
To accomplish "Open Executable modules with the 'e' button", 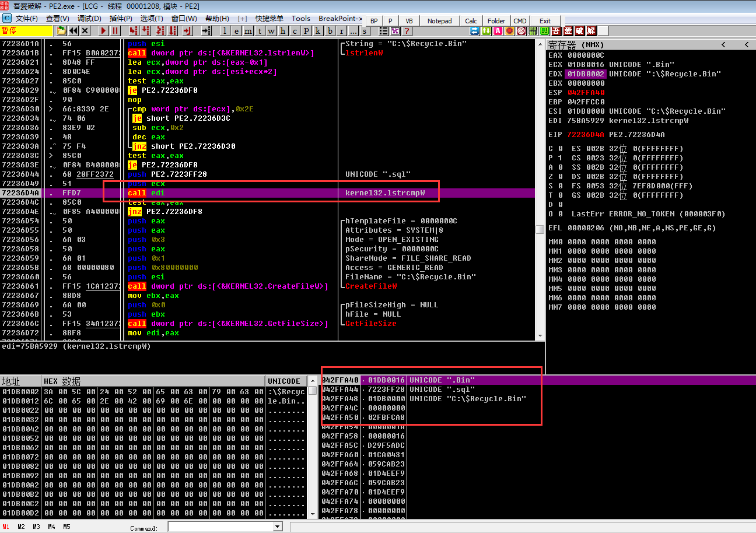I will coord(236,31).
